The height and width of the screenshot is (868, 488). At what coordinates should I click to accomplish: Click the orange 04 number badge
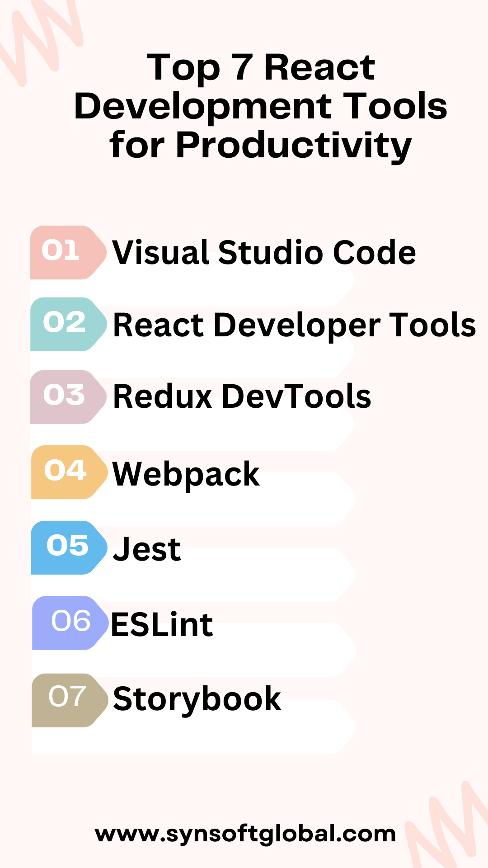(70, 472)
